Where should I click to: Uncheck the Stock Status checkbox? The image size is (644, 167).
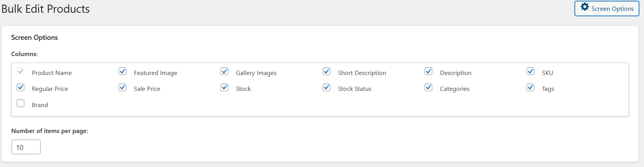click(326, 87)
